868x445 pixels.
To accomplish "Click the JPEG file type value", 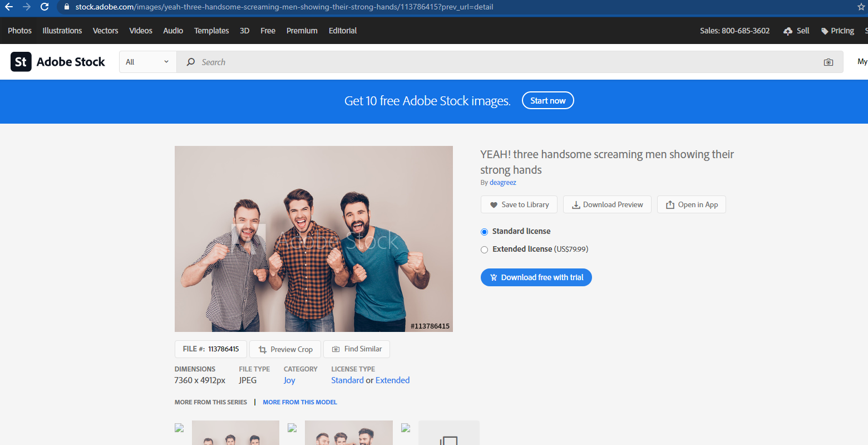I will point(248,380).
